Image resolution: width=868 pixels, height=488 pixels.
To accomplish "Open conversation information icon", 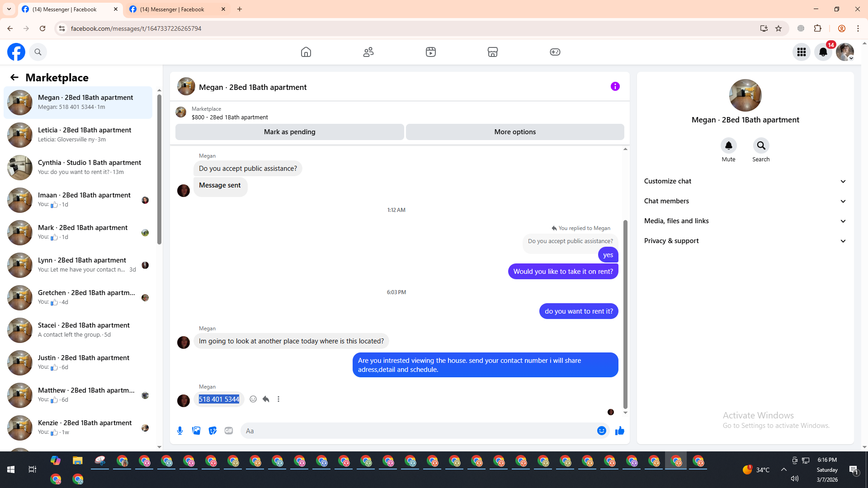I will (x=615, y=86).
